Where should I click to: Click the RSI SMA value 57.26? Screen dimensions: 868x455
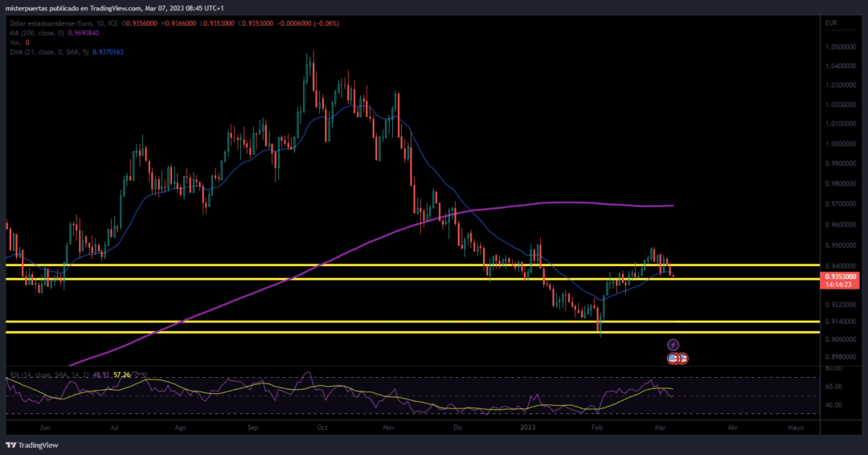click(x=122, y=375)
